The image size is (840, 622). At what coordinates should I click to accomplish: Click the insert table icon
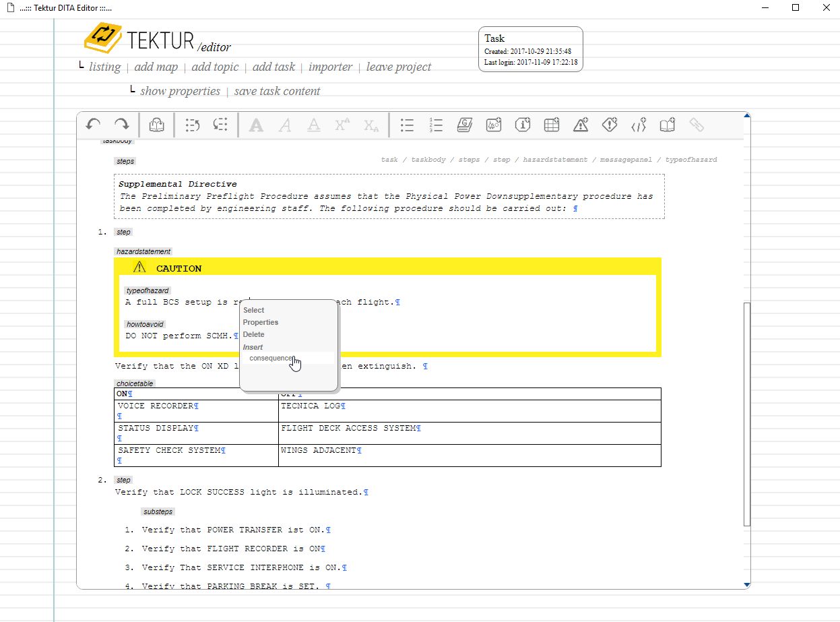point(552,125)
